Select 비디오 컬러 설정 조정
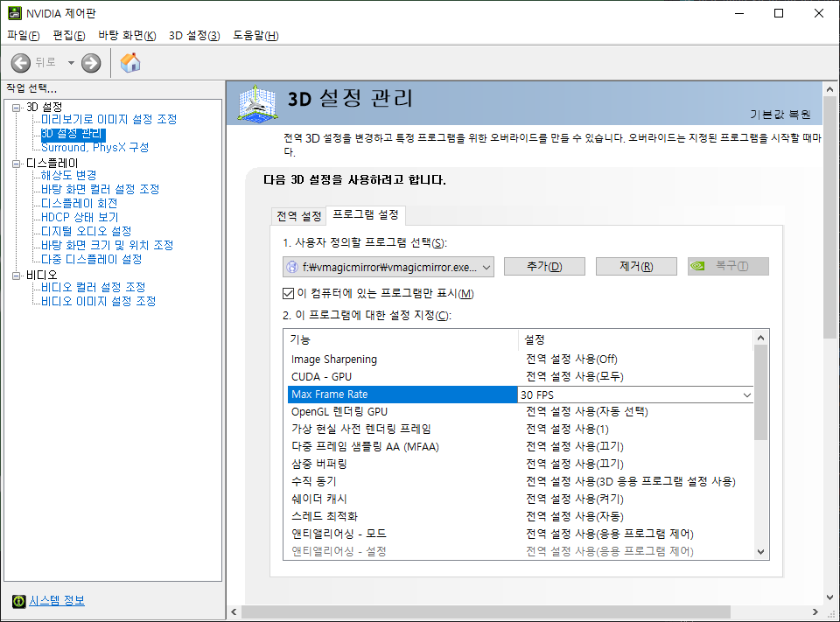 click(x=94, y=287)
